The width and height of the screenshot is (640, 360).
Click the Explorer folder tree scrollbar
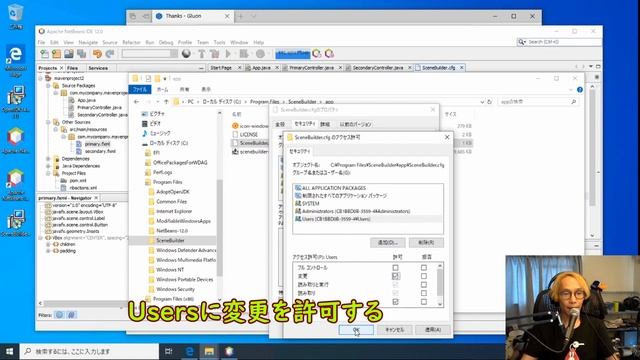click(220, 229)
